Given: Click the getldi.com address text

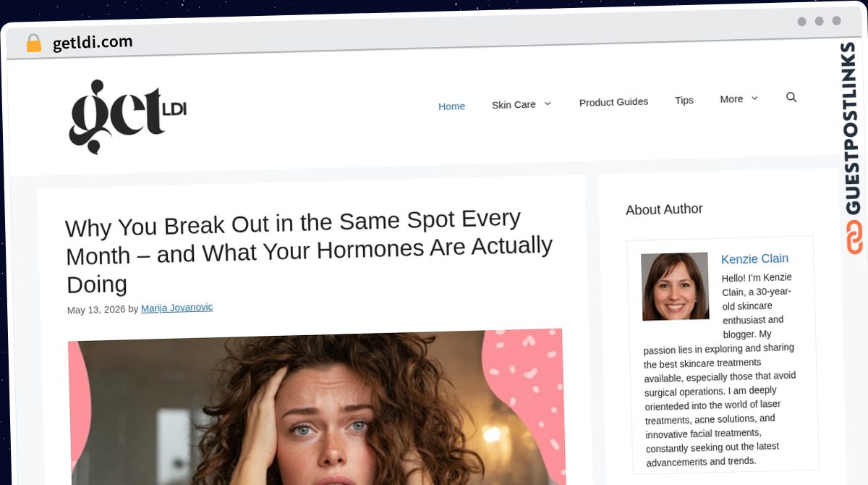Looking at the screenshot, I should (93, 43).
